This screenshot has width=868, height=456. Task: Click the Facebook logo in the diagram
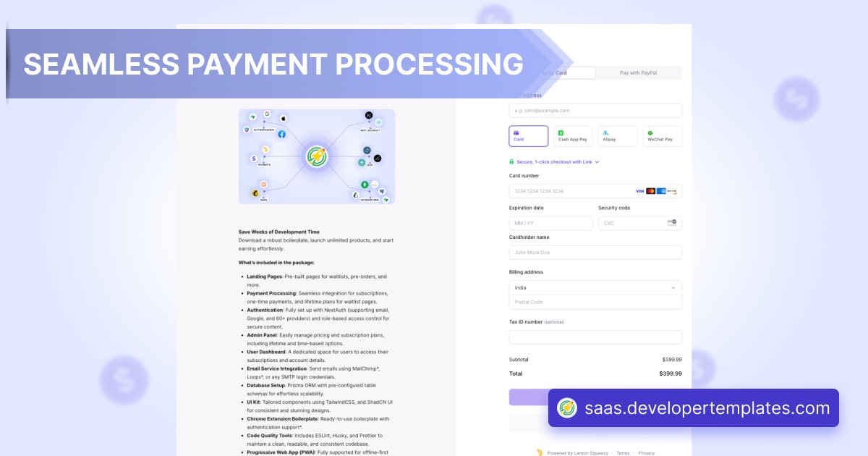(281, 134)
